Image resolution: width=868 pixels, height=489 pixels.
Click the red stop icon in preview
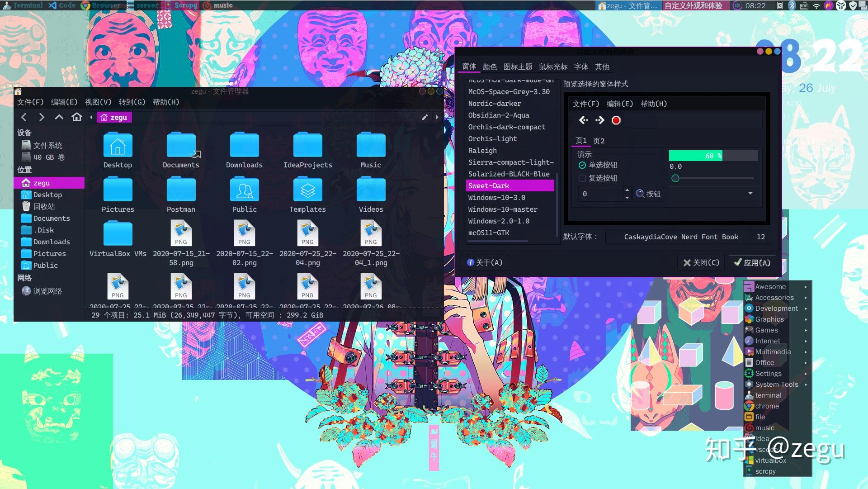[x=616, y=120]
